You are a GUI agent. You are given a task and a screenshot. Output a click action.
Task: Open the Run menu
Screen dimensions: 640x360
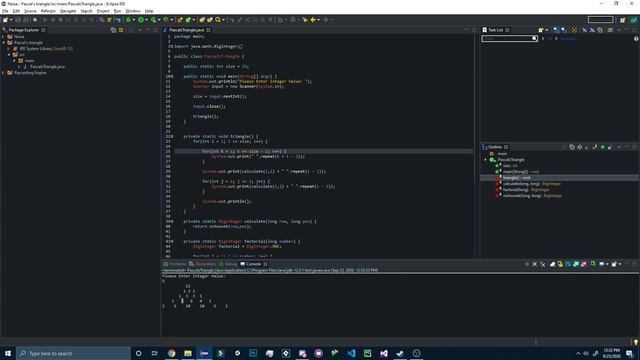(117, 11)
